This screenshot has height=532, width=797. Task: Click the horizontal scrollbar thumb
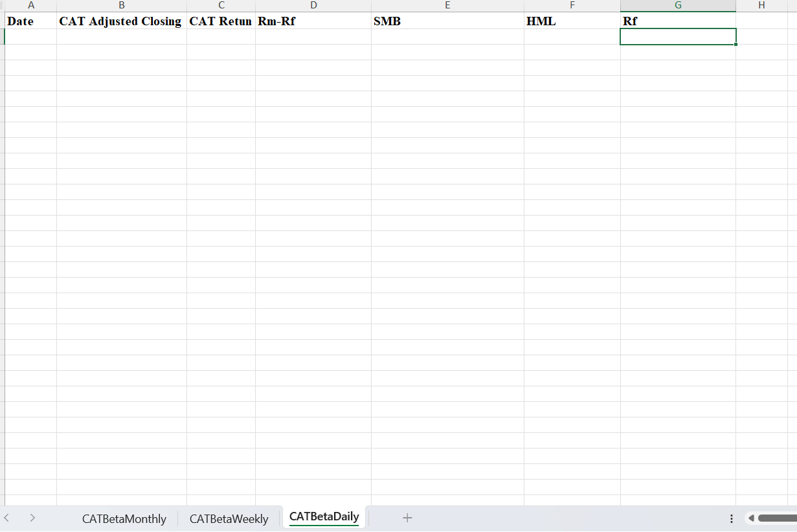click(x=777, y=518)
